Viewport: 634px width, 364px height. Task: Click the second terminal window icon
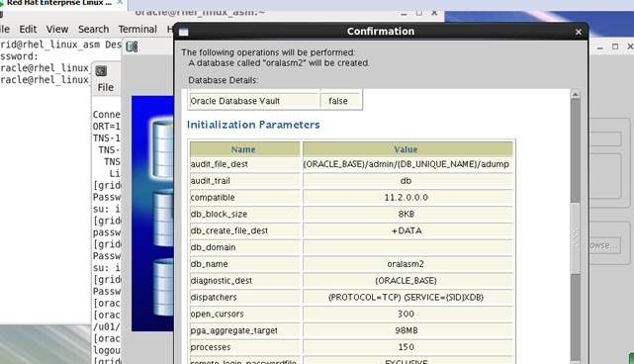(101, 71)
